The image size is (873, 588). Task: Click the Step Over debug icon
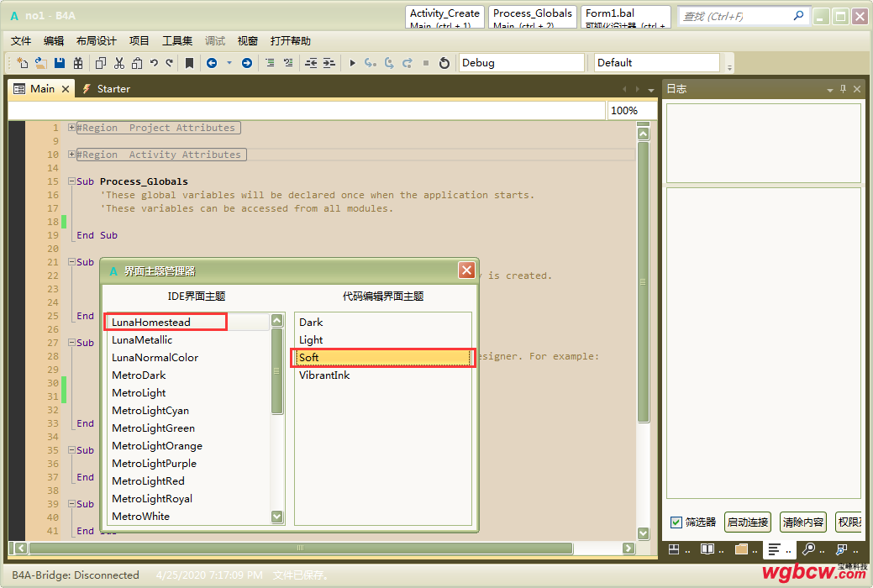point(389,63)
